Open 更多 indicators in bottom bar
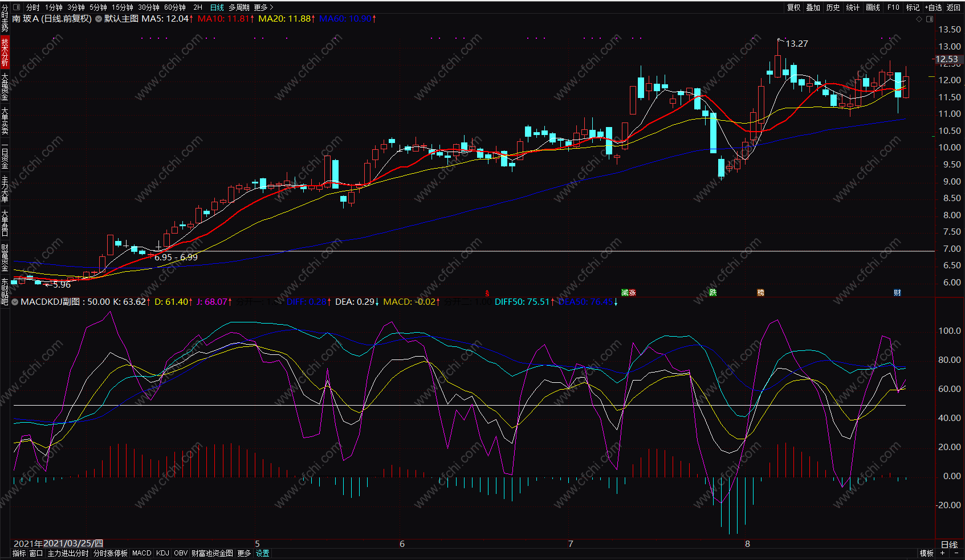Screen dimensions: 965x560 244,553
